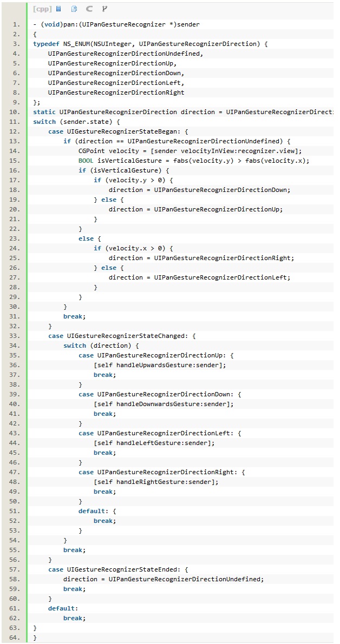Click line number 33 in the gutter
This screenshot has height=644, width=340.
[15, 336]
